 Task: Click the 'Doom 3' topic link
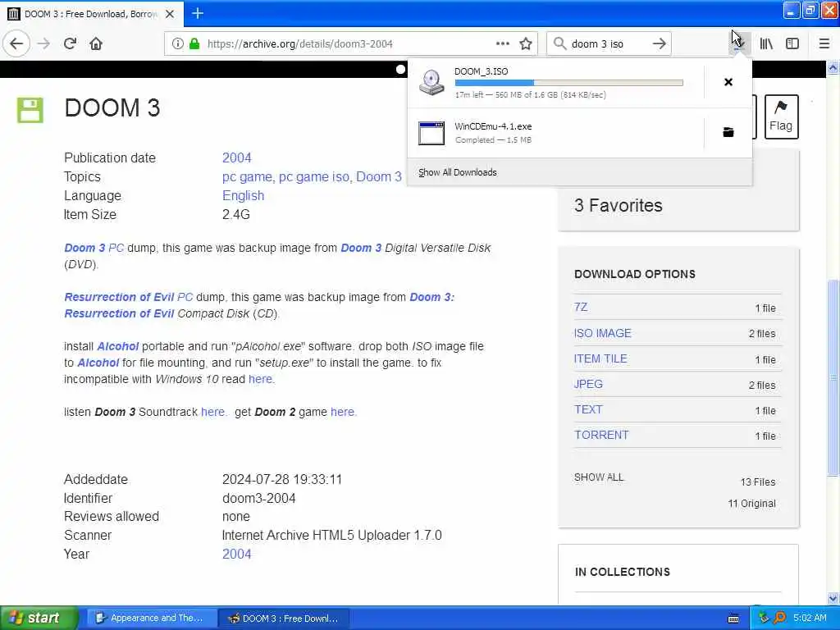[379, 176]
